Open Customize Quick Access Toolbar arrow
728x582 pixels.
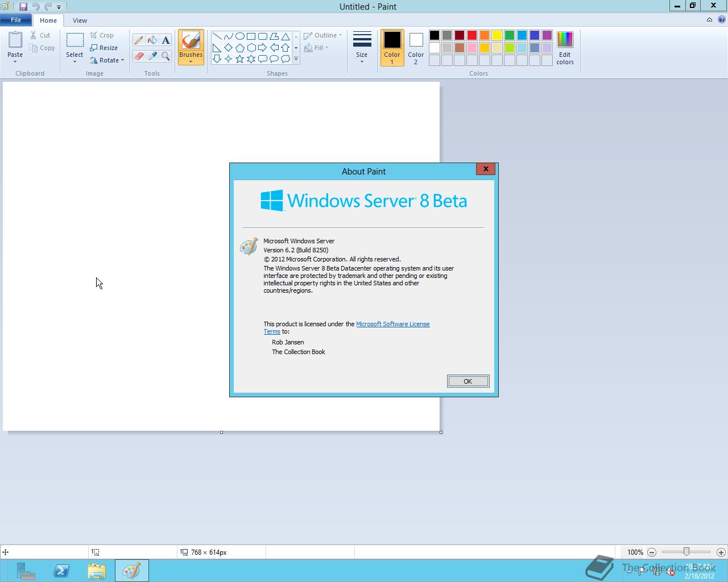click(x=59, y=7)
